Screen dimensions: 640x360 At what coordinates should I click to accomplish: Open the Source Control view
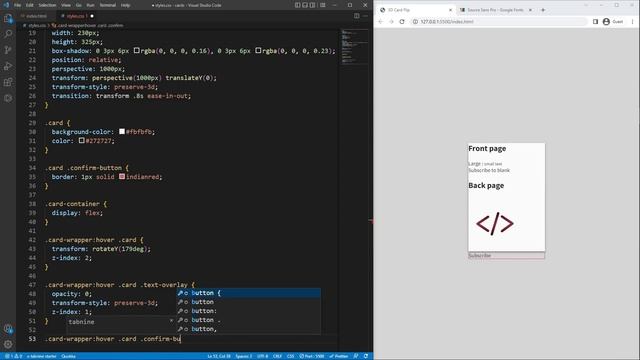(8, 50)
